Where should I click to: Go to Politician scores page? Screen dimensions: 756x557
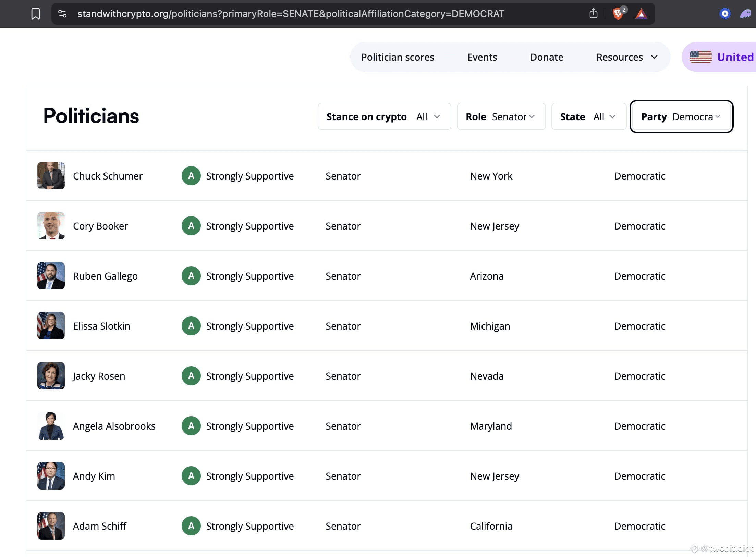(x=398, y=57)
